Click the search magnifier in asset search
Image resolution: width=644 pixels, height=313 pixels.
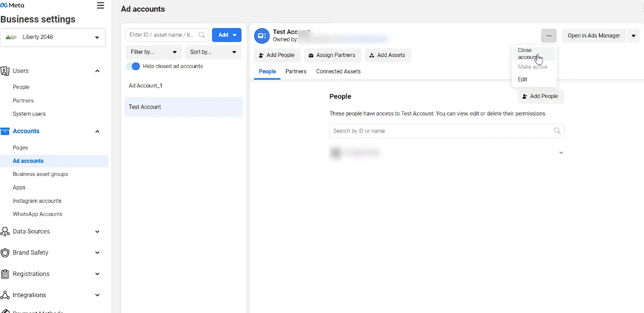(x=202, y=35)
